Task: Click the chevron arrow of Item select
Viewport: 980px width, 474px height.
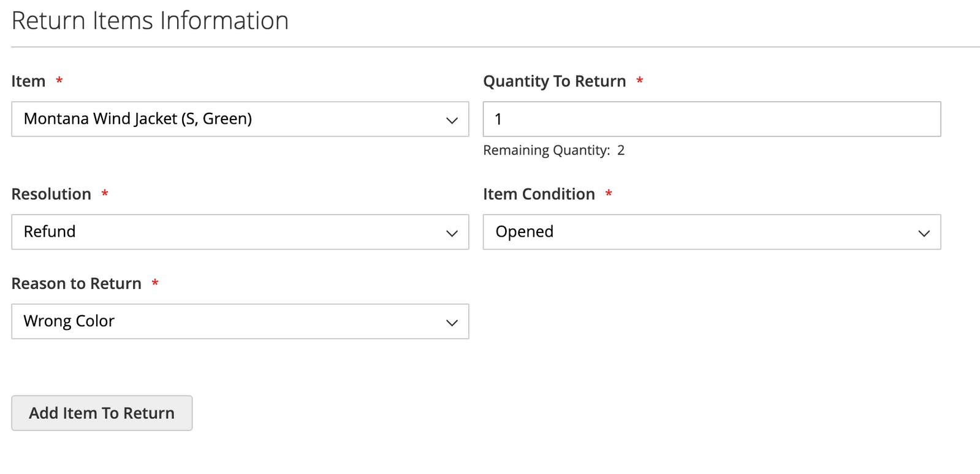Action: 452,120
